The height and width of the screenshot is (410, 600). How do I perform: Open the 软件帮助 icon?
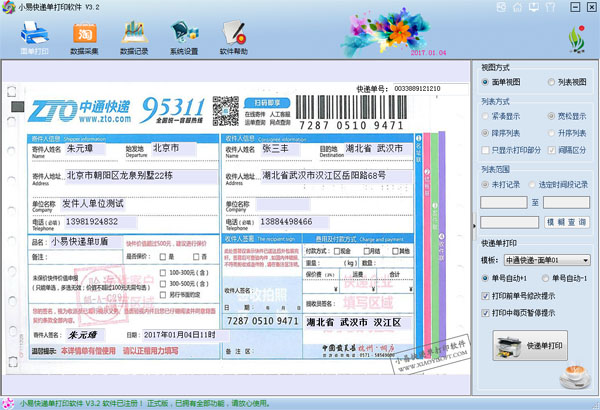point(234,38)
